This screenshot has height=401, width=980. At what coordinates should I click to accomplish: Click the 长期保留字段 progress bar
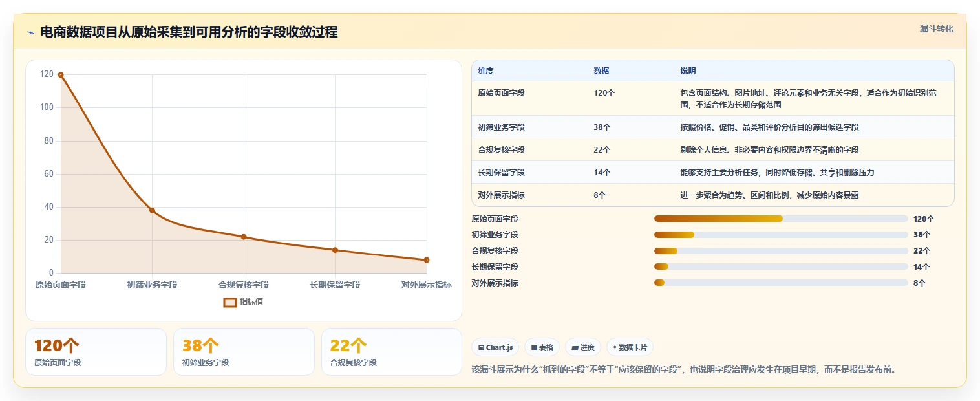[x=781, y=267]
